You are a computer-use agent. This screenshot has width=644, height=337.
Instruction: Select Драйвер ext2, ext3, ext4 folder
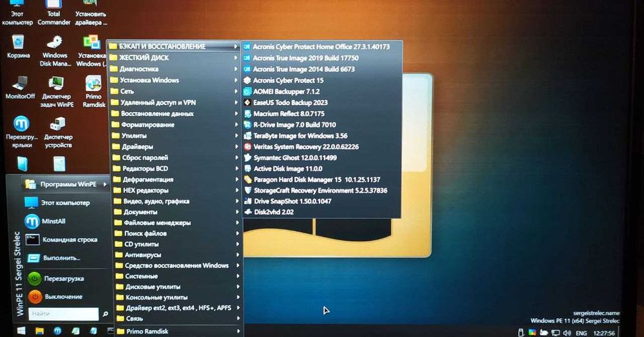178,308
